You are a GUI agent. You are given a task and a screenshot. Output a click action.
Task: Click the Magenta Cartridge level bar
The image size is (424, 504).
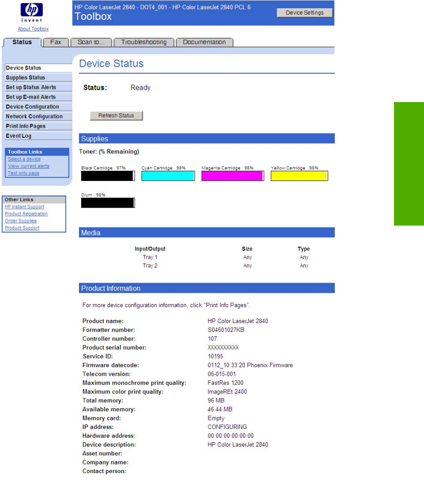(x=233, y=176)
